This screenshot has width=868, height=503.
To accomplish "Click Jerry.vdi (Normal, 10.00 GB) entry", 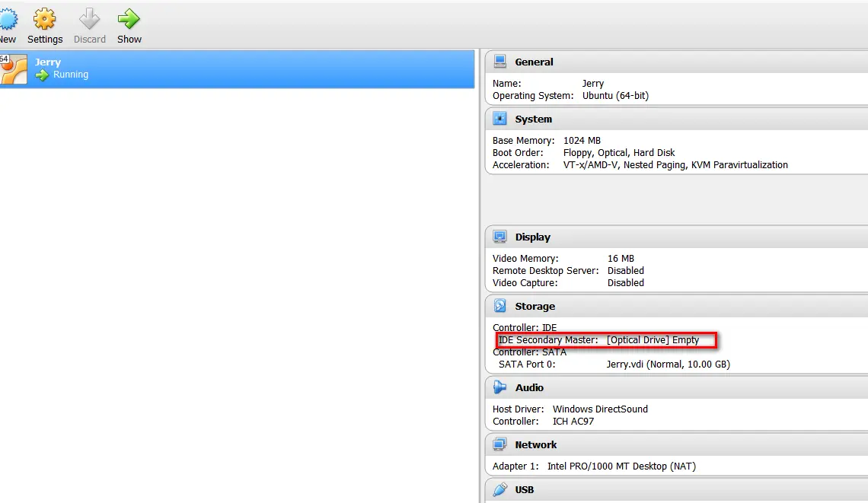I will pyautogui.click(x=669, y=364).
